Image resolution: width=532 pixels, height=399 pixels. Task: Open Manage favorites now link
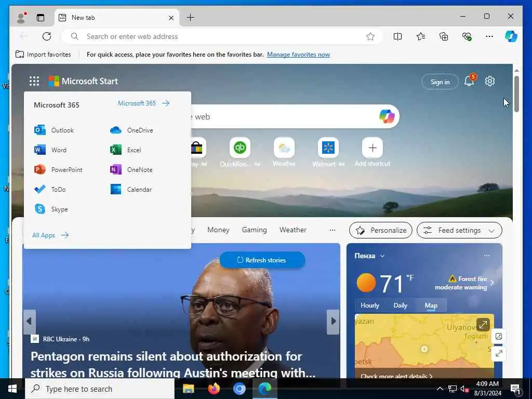[298, 55]
